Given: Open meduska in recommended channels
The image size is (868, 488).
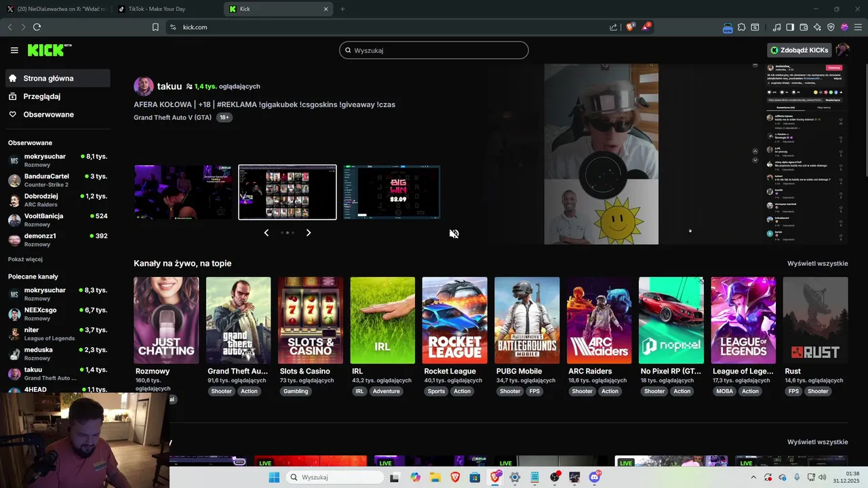Looking at the screenshot, I should point(58,354).
